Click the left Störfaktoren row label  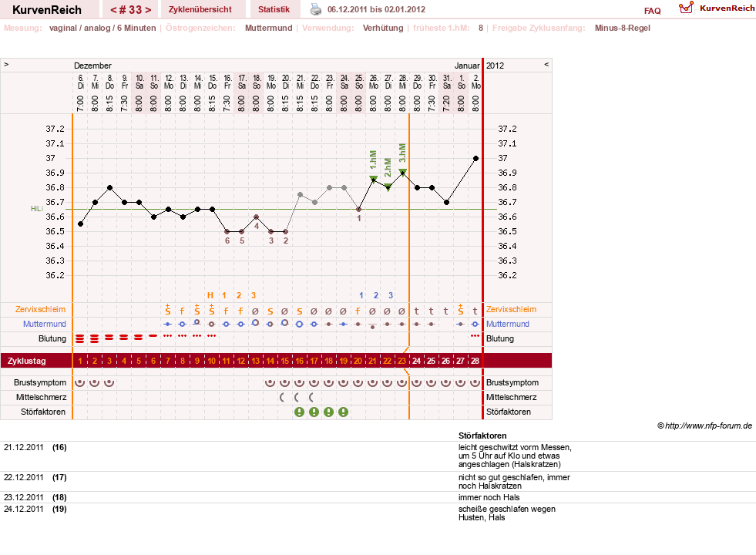[43, 412]
